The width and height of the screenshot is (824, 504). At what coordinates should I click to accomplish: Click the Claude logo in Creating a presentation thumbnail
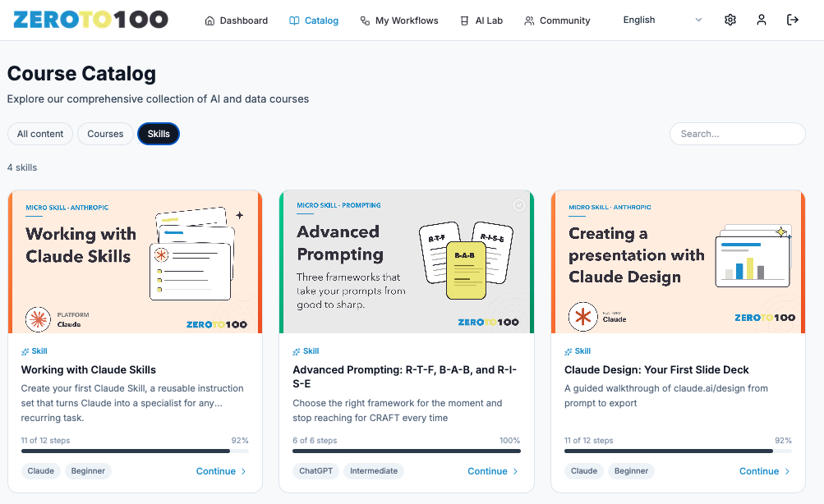click(x=582, y=317)
